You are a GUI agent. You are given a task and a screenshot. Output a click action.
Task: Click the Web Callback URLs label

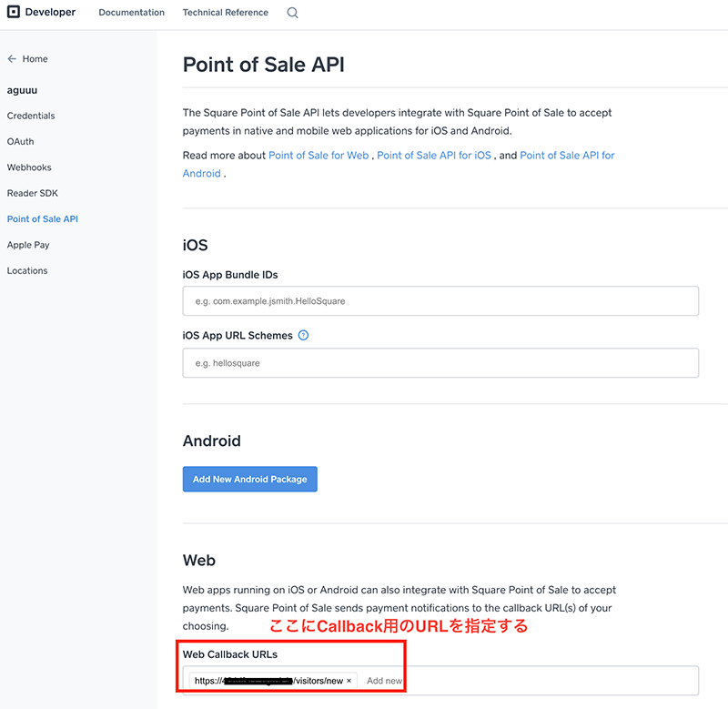click(230, 654)
